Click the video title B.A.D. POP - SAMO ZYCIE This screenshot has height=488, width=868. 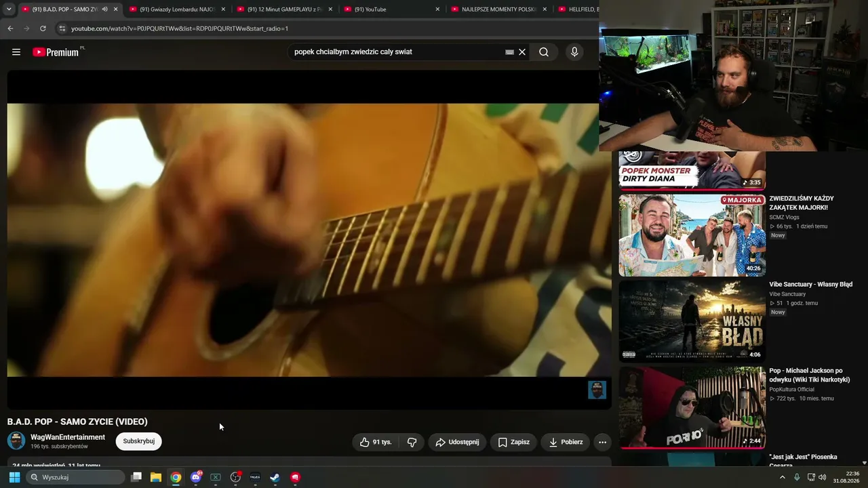pos(77,422)
